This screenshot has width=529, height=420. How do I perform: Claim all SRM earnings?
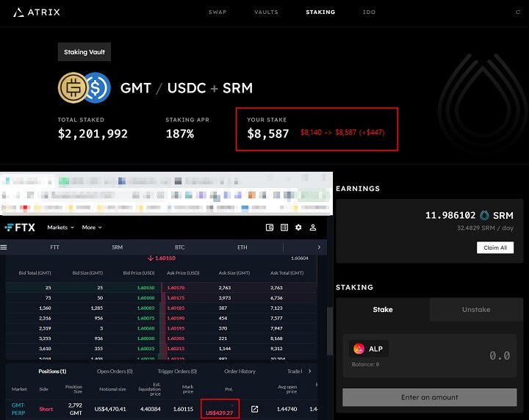[495, 247]
